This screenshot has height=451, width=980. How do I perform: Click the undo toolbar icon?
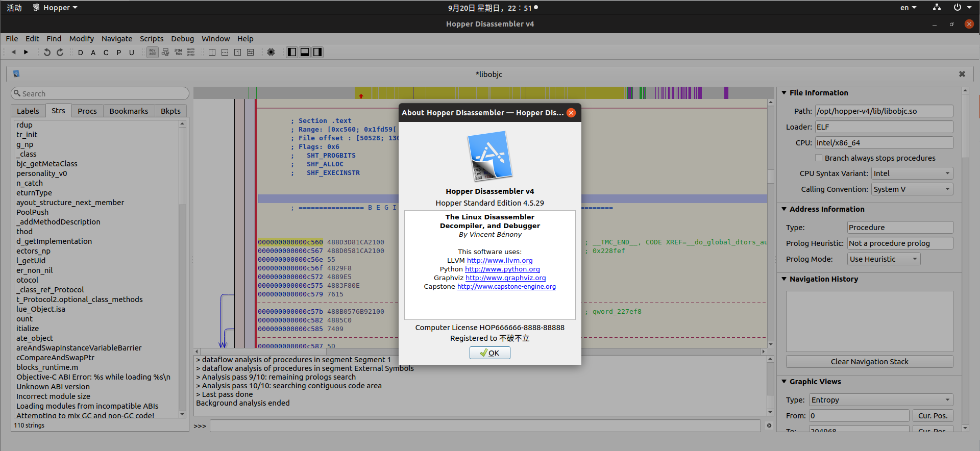click(x=47, y=52)
